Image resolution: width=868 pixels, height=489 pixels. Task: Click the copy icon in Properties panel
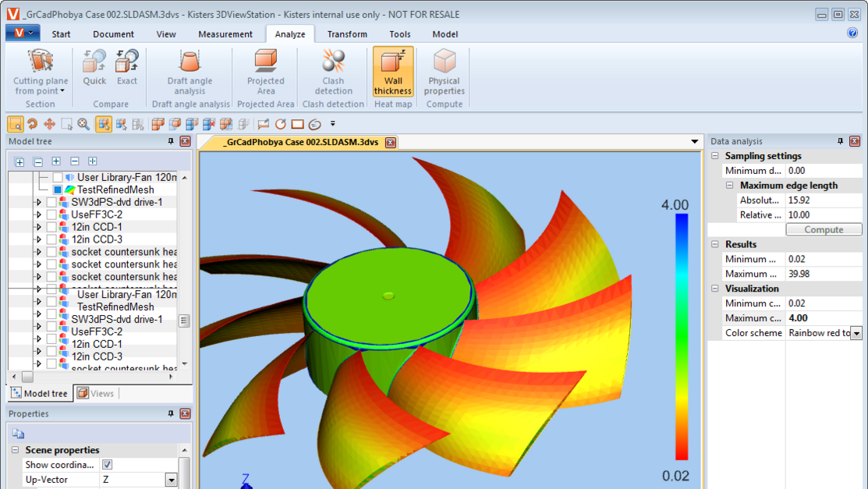pyautogui.click(x=18, y=434)
